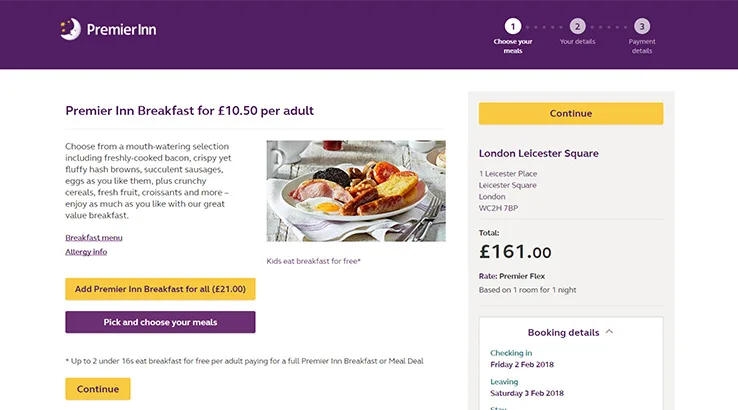The image size is (738, 410).
Task: Click the Payment details step label
Action: [642, 46]
